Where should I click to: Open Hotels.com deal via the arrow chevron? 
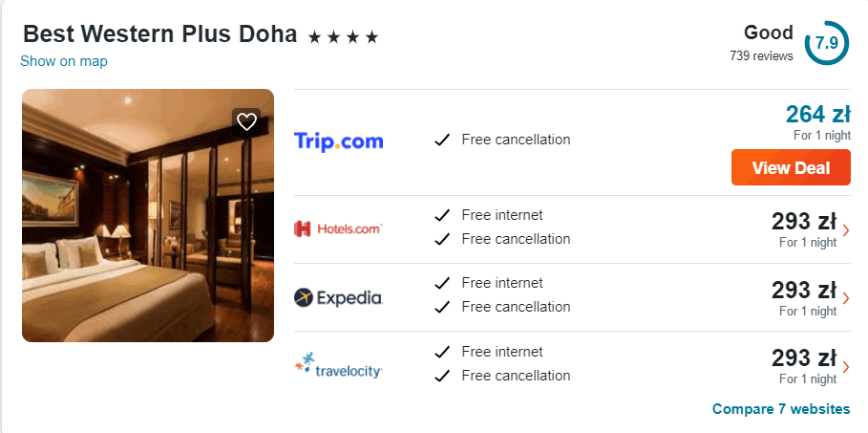[x=845, y=229]
